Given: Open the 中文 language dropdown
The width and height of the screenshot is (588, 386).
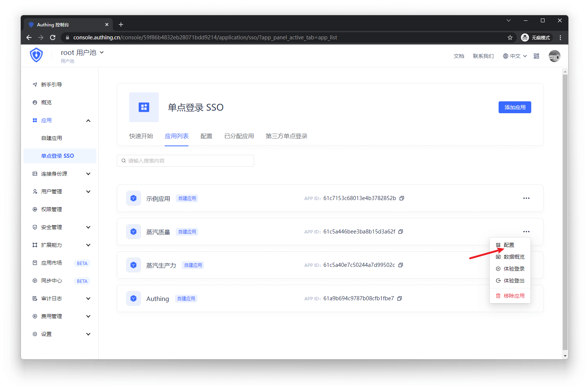Looking at the screenshot, I should (515, 56).
